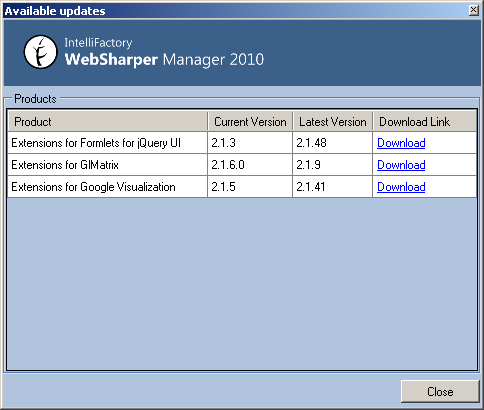
Task: Click the Download link for Formlets jQuery UI
Action: coord(401,143)
